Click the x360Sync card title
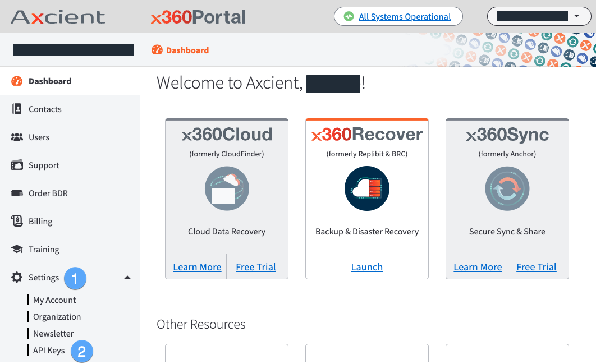Image resolution: width=596 pixels, height=364 pixels. [507, 135]
